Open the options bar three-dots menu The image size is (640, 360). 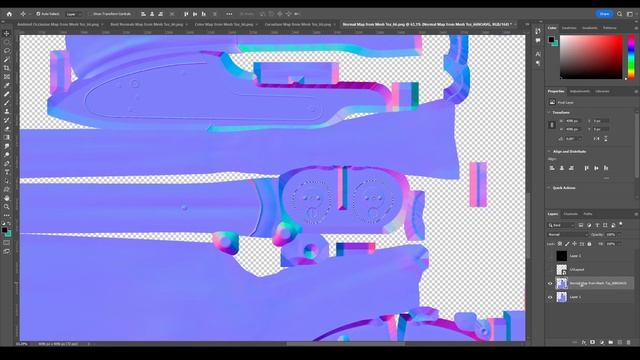(x=229, y=14)
